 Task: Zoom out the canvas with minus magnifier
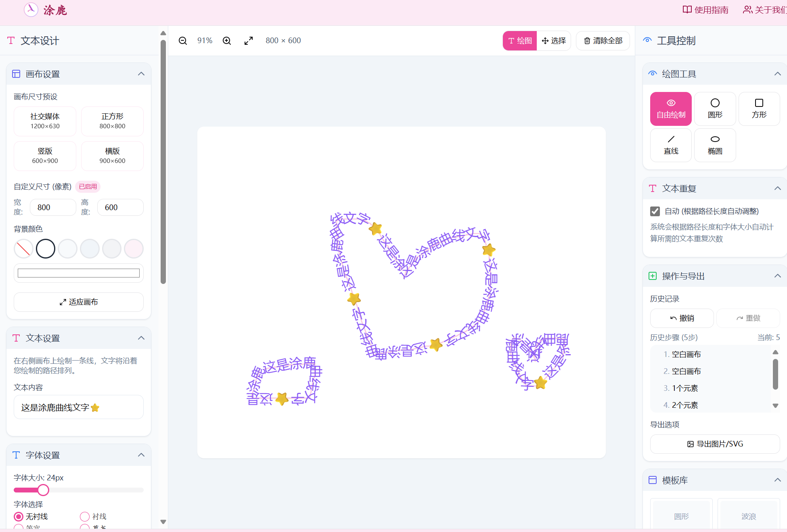(x=183, y=41)
